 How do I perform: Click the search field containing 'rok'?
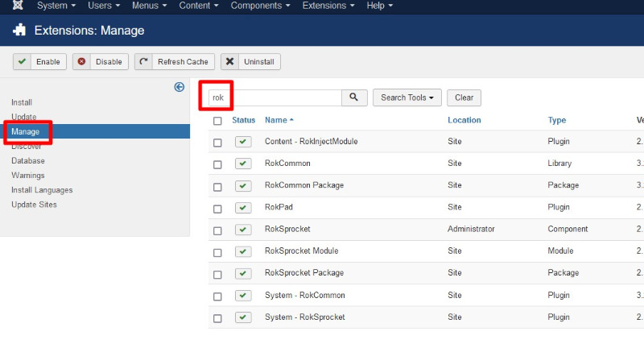[x=275, y=97]
